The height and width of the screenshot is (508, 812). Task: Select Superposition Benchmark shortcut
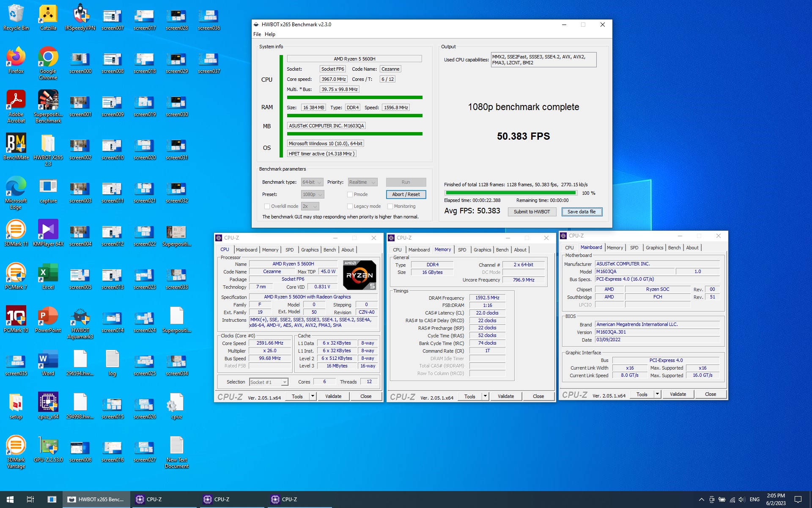point(48,107)
